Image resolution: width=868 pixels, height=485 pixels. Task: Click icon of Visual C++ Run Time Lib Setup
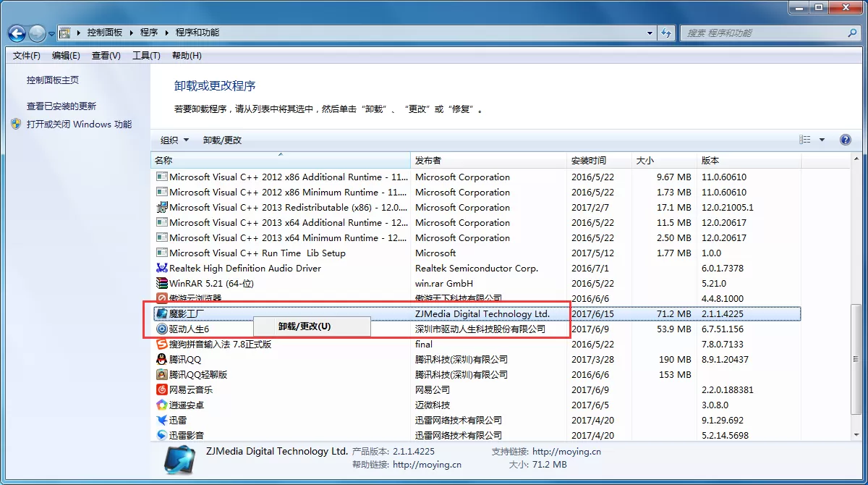(x=162, y=253)
